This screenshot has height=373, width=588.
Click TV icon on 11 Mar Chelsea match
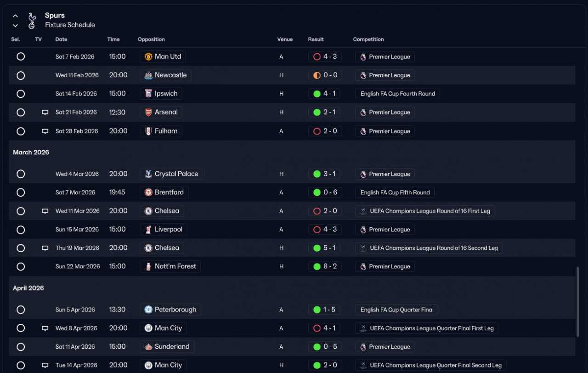[45, 211]
